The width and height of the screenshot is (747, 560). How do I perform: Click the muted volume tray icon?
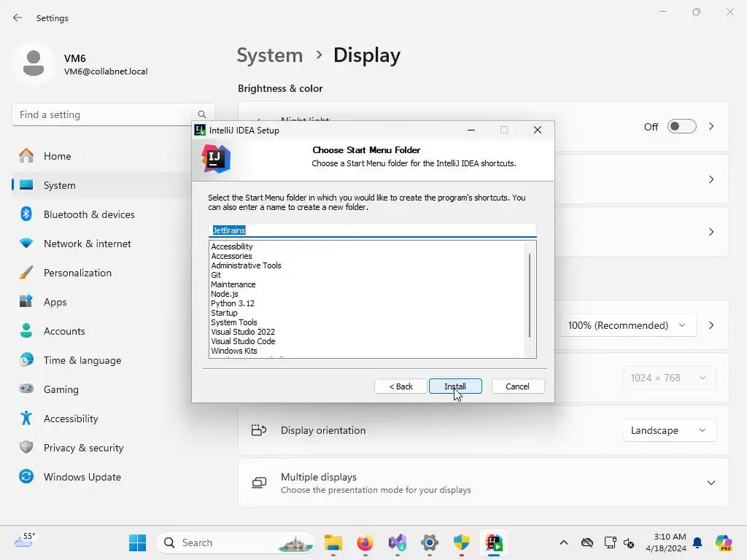(629, 542)
